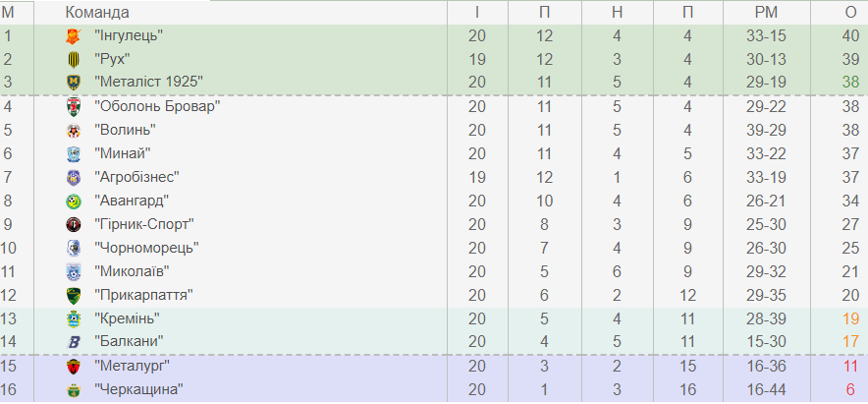
Task: Click the Металург club crest
Action: (72, 366)
